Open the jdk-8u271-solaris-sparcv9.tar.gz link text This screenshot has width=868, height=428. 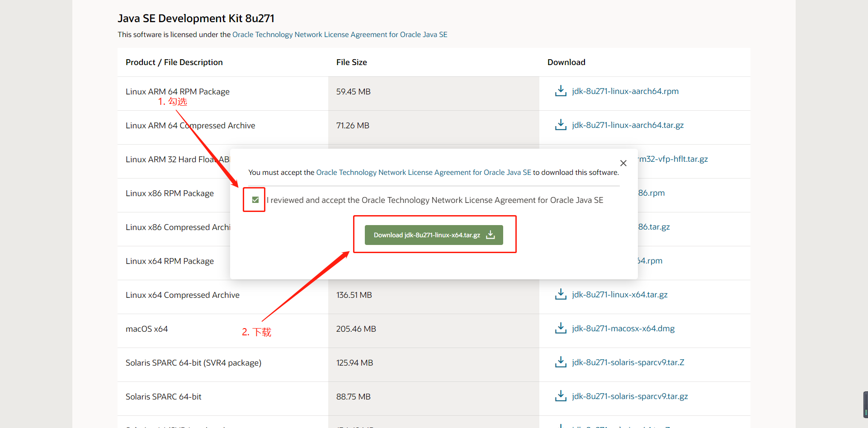tap(630, 396)
